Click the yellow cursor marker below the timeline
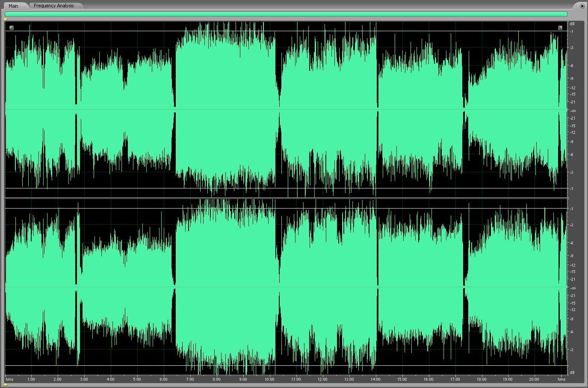This screenshot has width=588, height=388. 5,385
